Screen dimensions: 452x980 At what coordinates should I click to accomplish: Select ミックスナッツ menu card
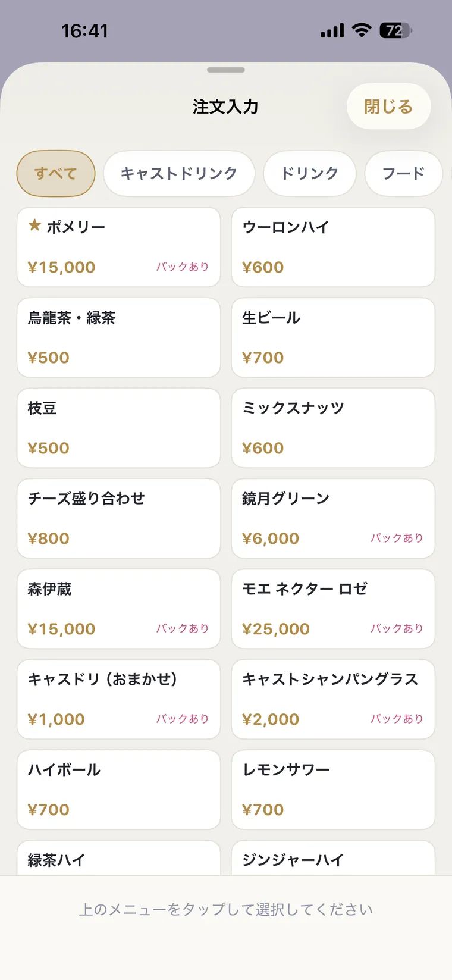click(x=333, y=428)
